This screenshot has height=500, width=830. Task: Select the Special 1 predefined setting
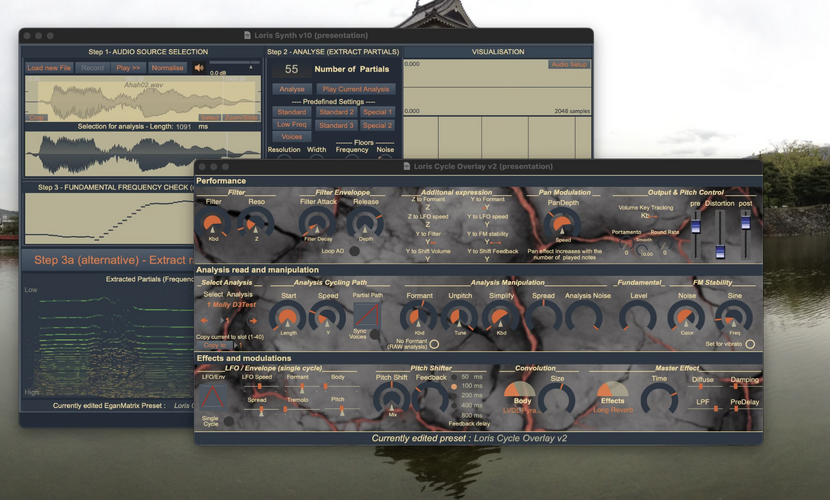[x=377, y=112]
